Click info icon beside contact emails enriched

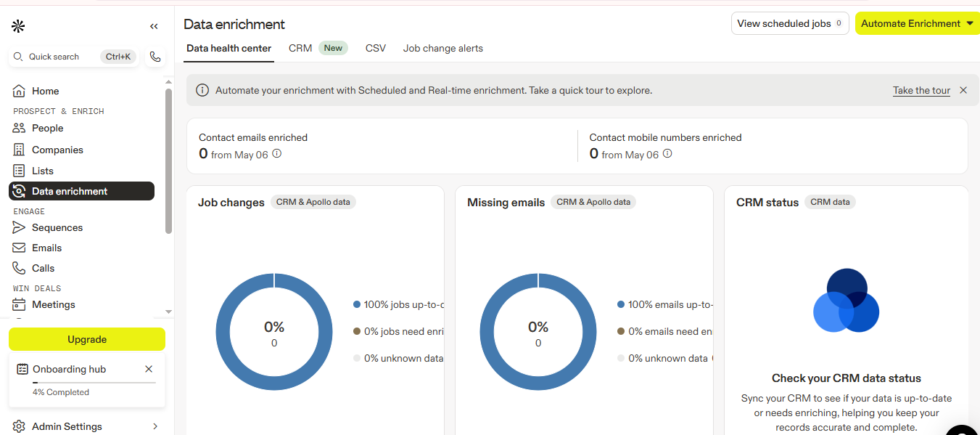click(x=276, y=154)
